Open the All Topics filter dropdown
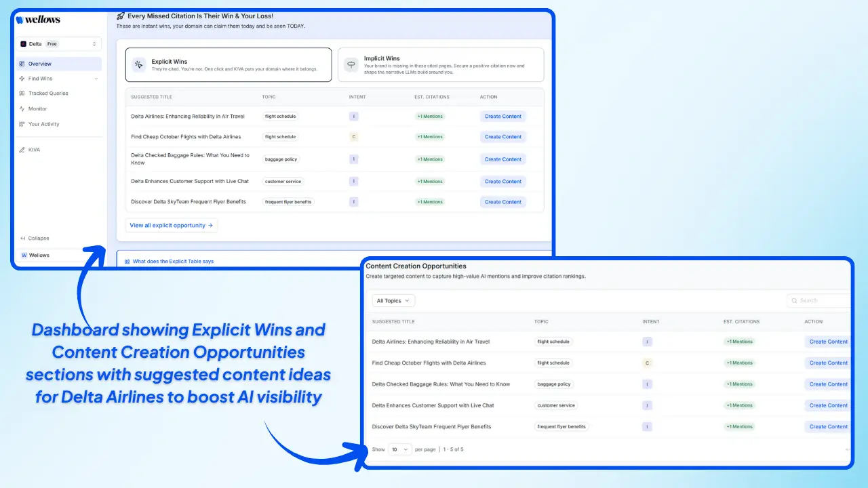 tap(393, 301)
